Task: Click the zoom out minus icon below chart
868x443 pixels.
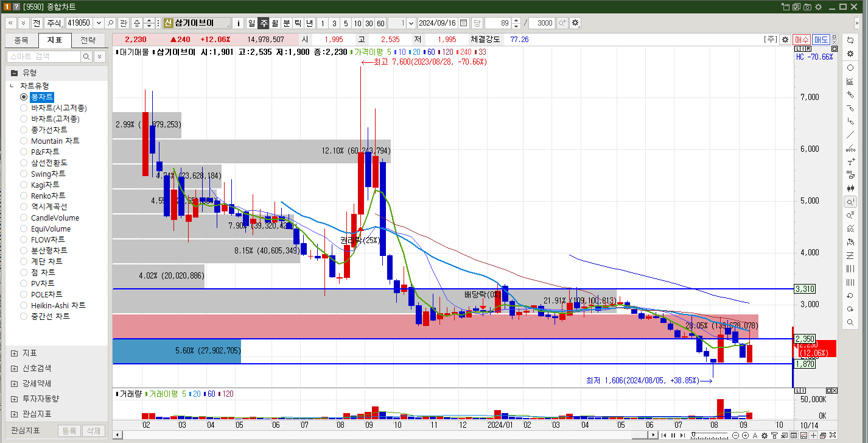Action: tap(735, 435)
